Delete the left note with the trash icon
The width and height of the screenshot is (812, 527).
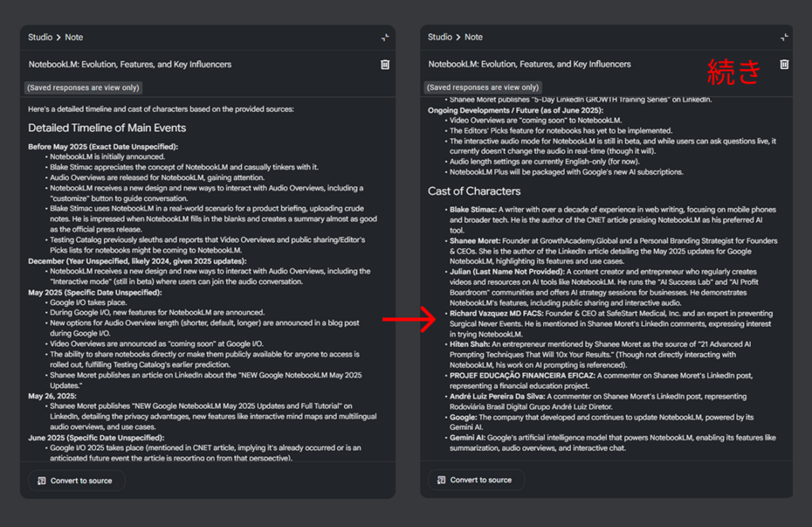pos(385,65)
